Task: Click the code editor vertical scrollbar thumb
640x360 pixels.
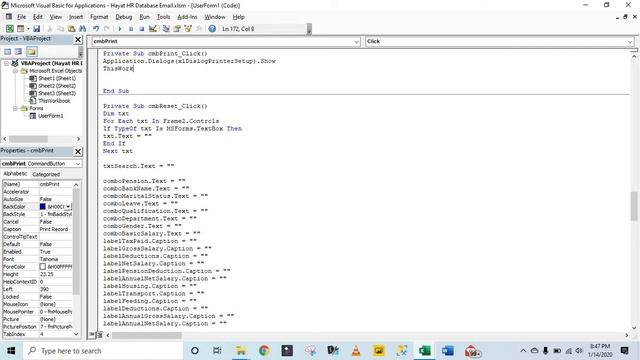Action: (634, 206)
